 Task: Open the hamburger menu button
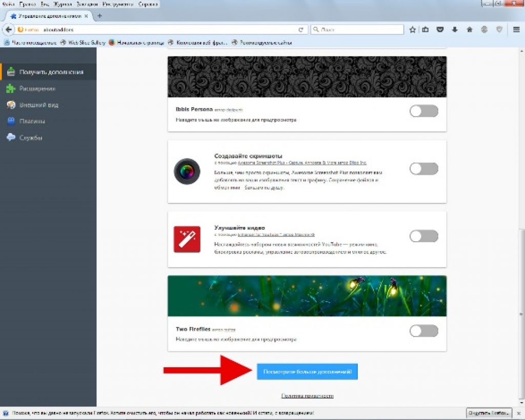(516, 30)
